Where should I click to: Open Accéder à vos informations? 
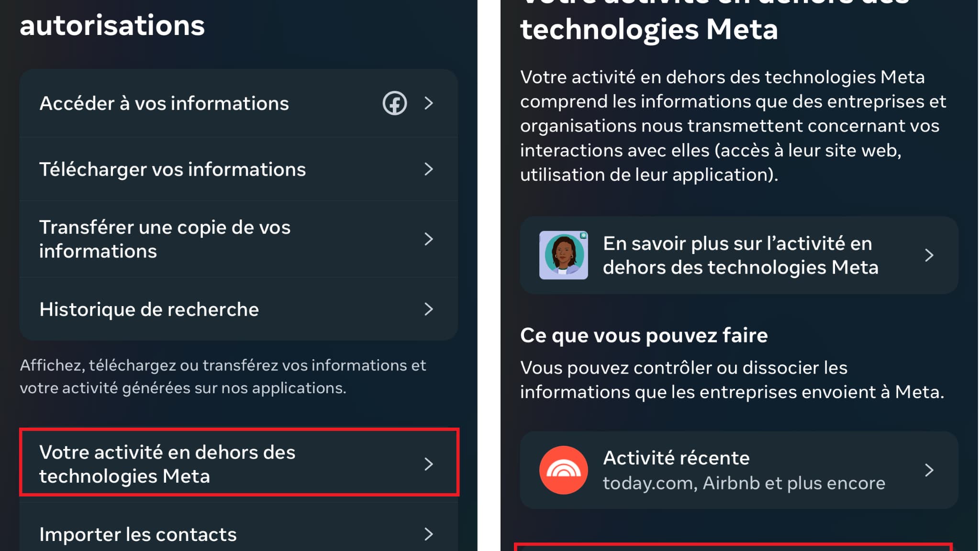(x=239, y=103)
